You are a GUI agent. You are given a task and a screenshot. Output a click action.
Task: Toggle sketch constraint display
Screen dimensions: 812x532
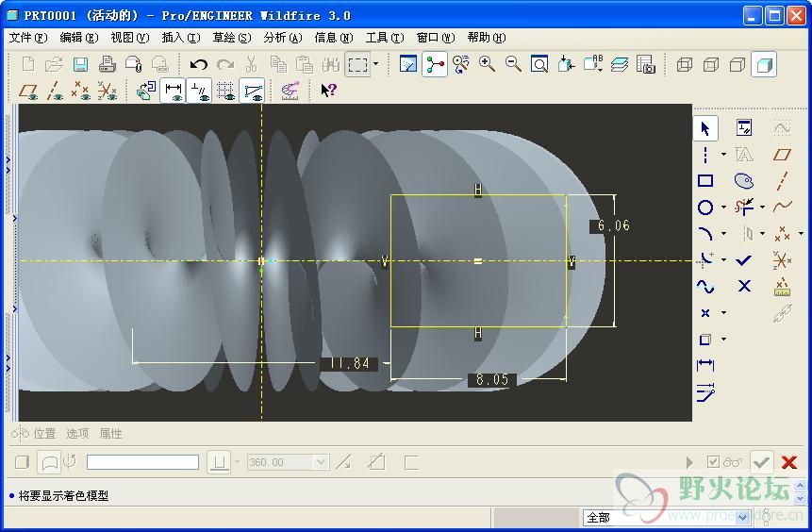point(199,91)
